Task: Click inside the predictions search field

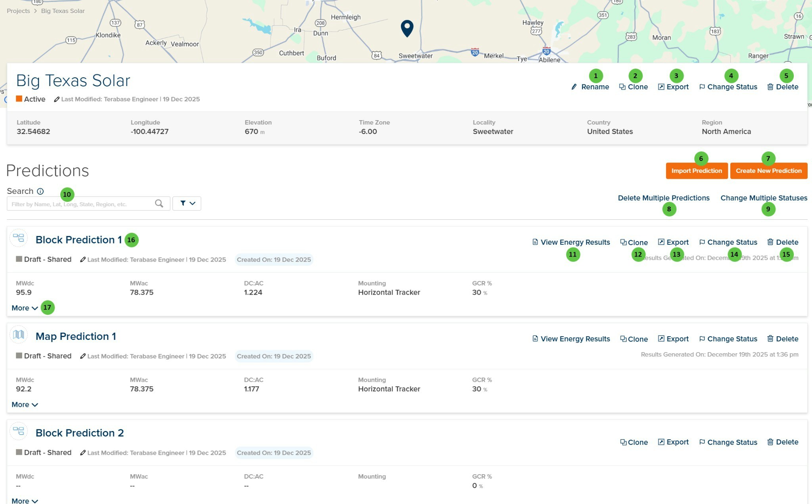Action: pyautogui.click(x=79, y=203)
